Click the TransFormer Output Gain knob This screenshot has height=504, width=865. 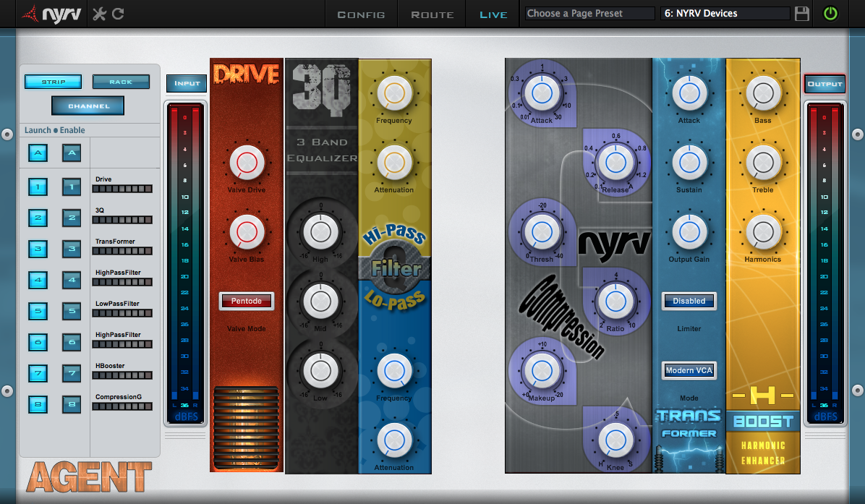(689, 232)
